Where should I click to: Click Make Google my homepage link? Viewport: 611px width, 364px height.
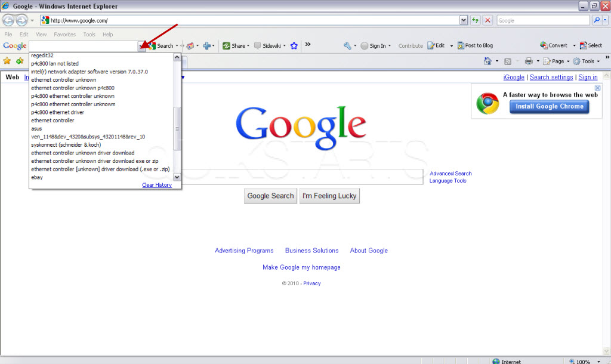(301, 267)
